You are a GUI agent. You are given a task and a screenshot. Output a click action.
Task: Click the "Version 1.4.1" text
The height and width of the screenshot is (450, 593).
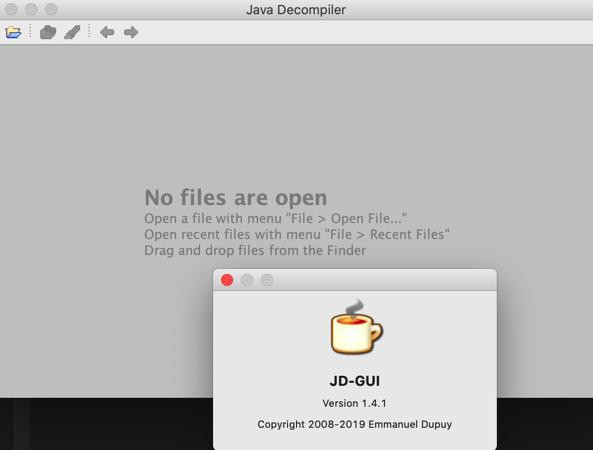coord(354,403)
